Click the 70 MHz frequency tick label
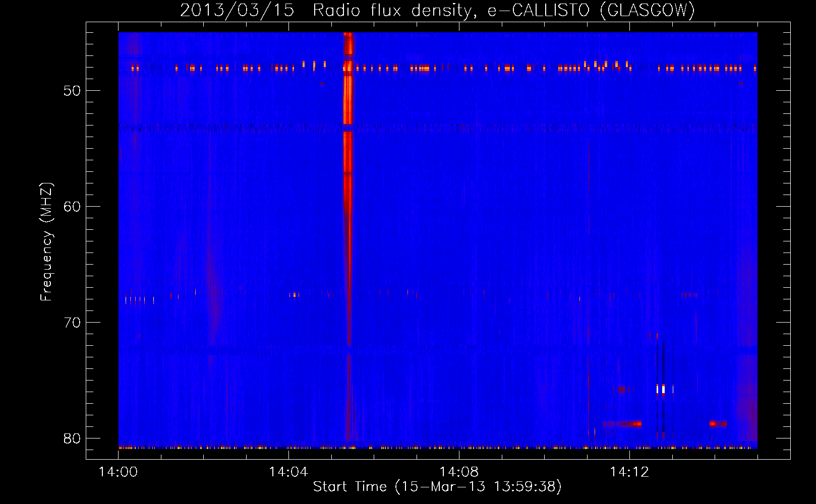 (x=73, y=323)
